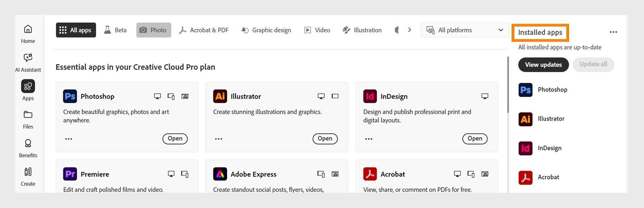The height and width of the screenshot is (208, 644).
Task: Select the All apps tab
Action: 76,30
